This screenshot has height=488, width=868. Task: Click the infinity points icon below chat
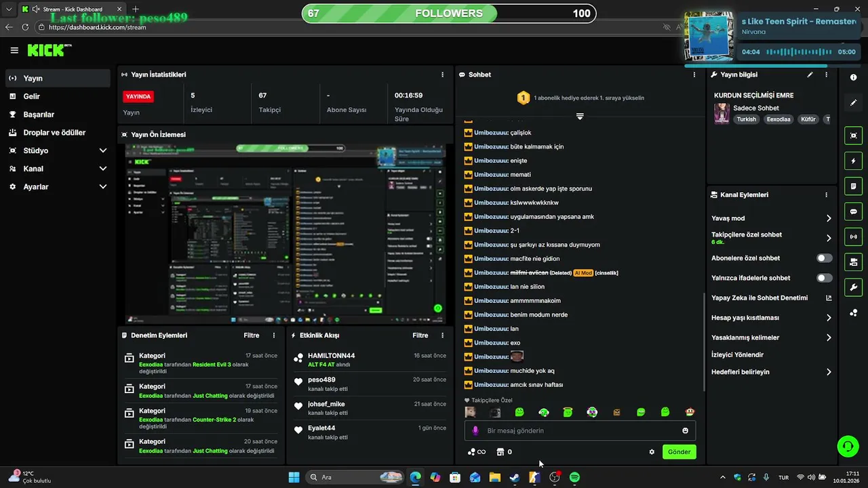[x=477, y=452]
